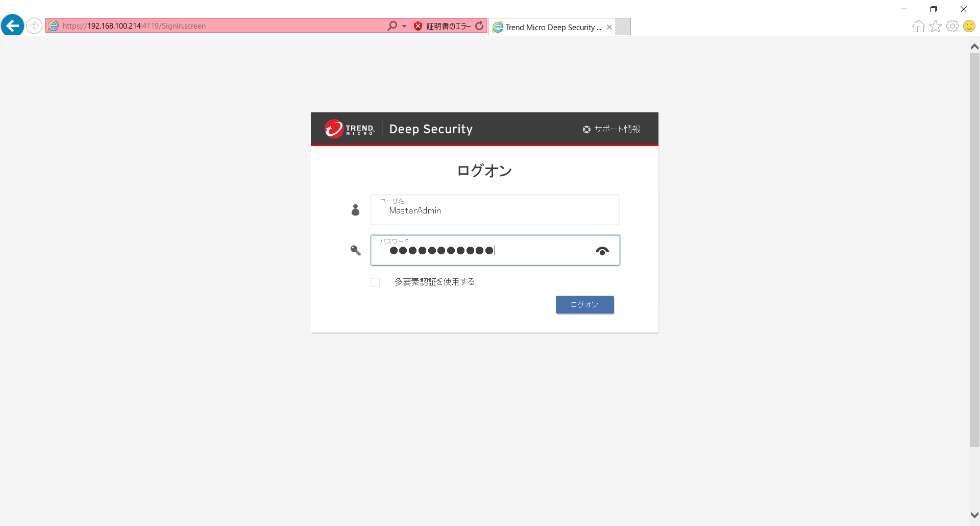
Task: Minimize the browser window
Action: pyautogui.click(x=904, y=9)
